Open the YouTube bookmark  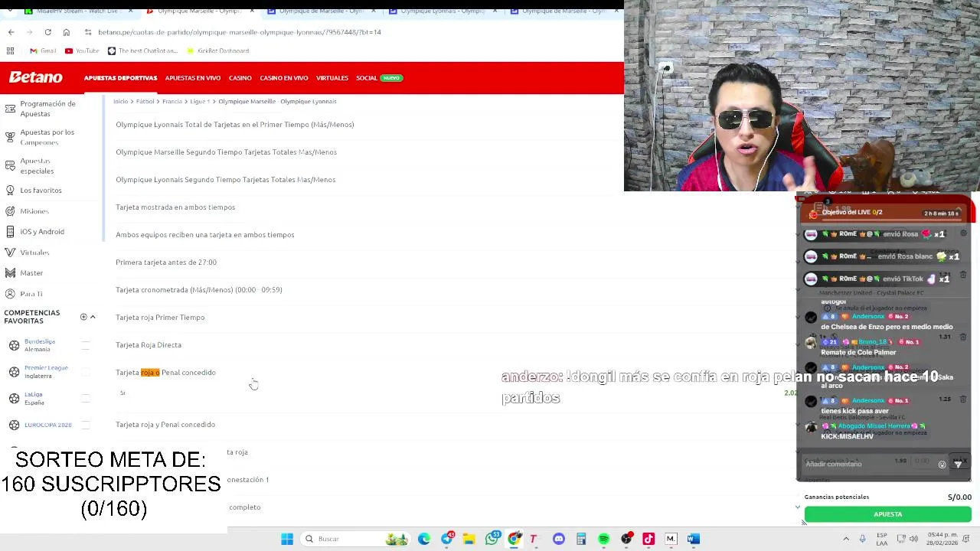(82, 51)
